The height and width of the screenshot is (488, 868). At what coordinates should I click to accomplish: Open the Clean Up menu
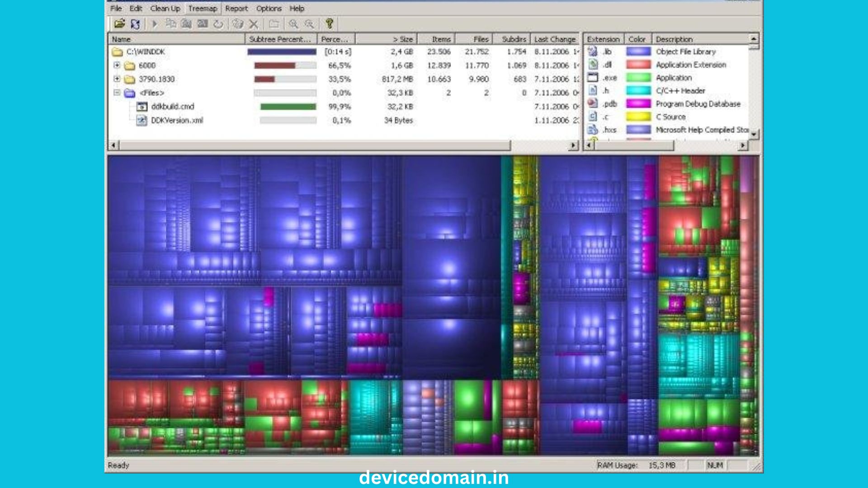click(x=165, y=8)
